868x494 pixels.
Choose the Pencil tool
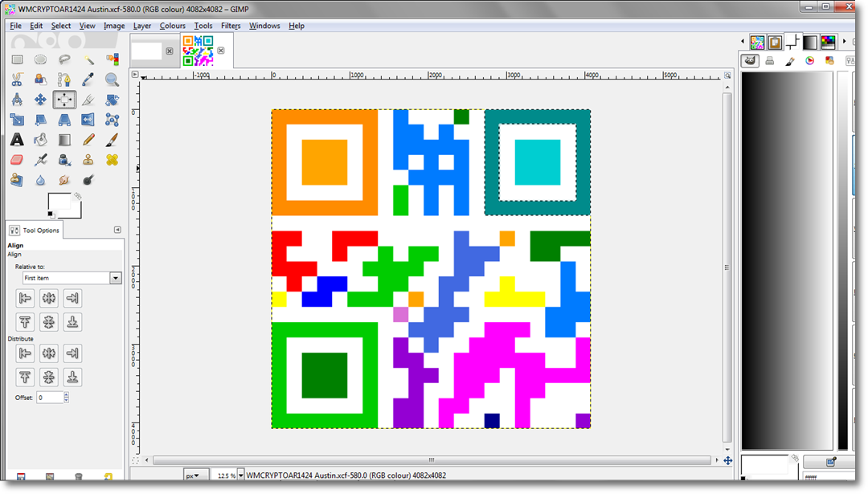click(88, 140)
